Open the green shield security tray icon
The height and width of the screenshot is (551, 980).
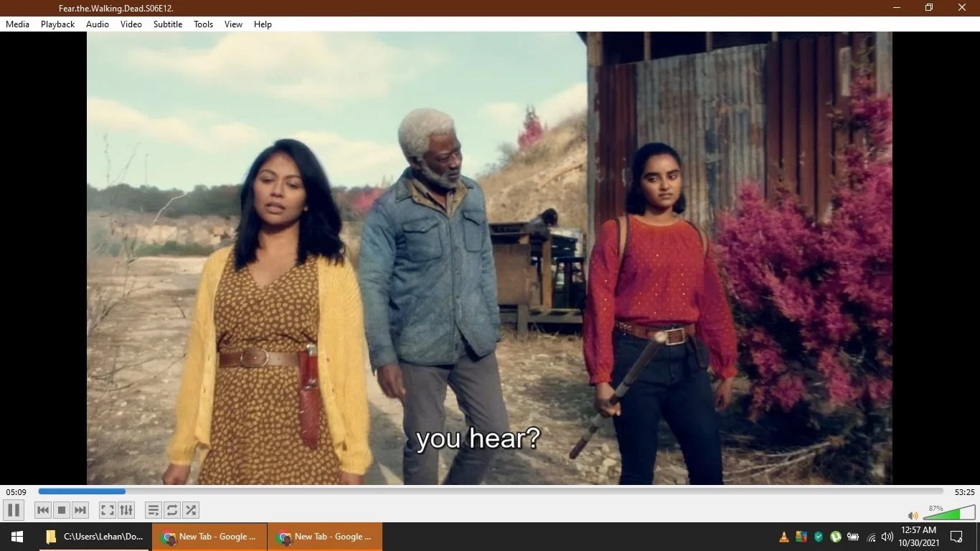tap(819, 537)
